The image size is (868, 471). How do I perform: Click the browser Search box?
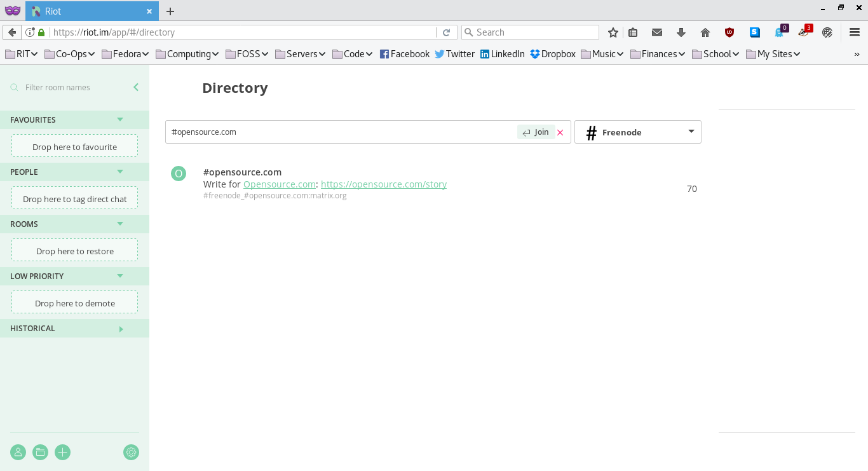[530, 32]
